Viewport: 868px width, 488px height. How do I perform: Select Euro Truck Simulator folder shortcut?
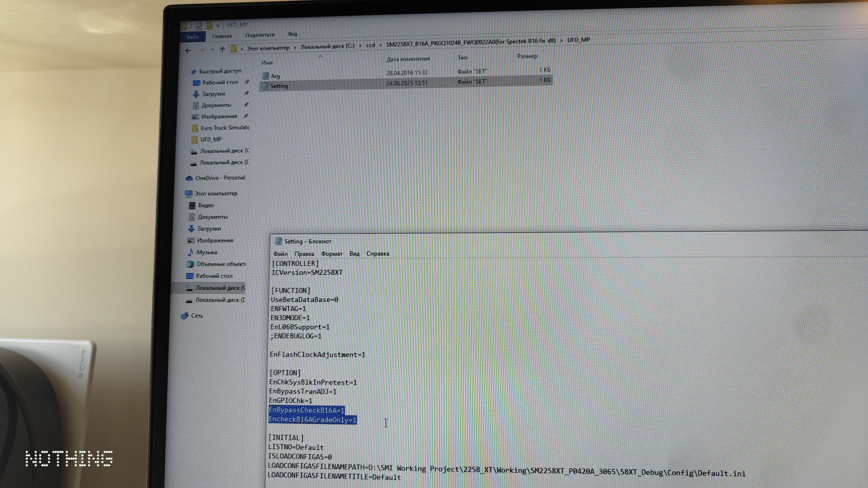point(225,128)
